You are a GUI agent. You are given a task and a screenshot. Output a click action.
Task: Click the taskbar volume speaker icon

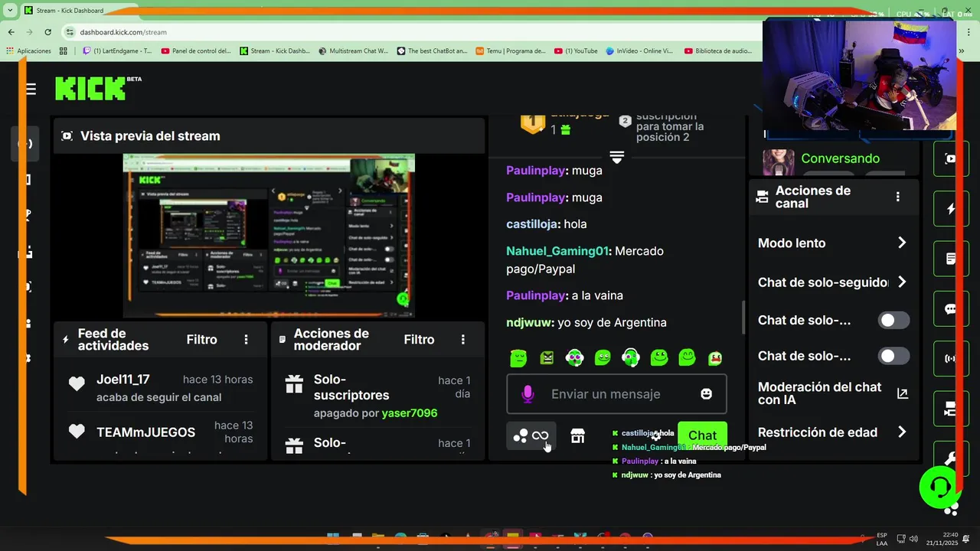coord(915,539)
